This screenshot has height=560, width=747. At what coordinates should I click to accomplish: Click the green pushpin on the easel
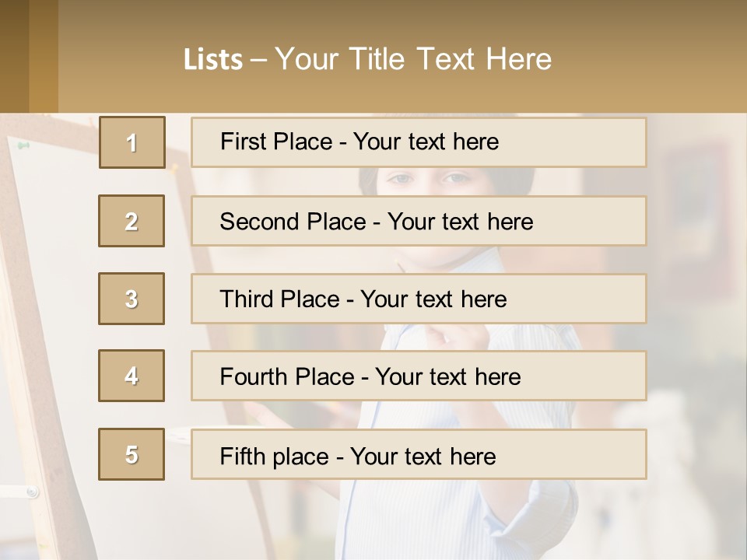(x=23, y=145)
